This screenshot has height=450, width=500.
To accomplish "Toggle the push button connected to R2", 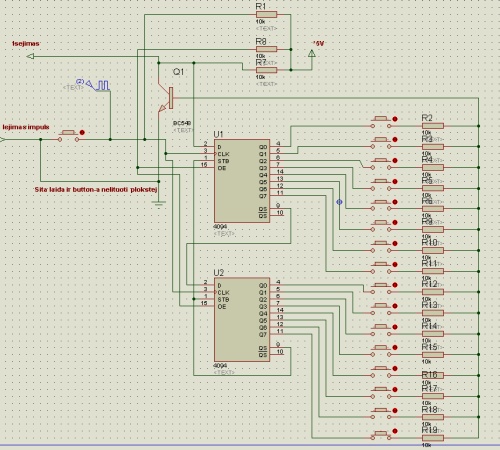I will tap(381, 123).
